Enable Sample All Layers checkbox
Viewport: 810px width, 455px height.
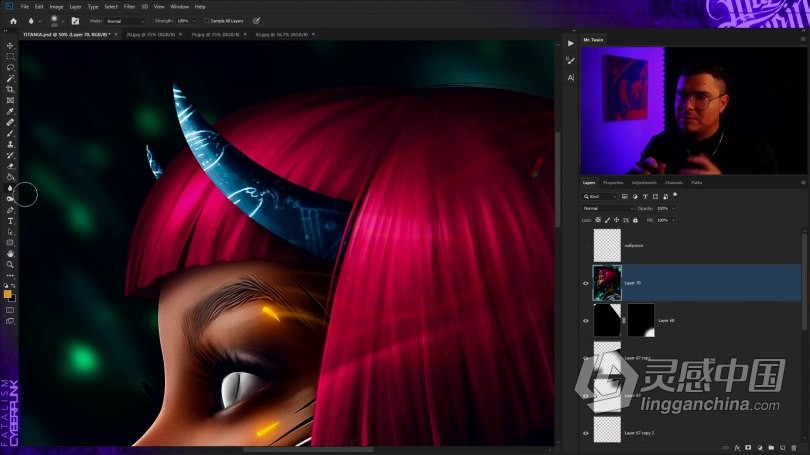(x=206, y=21)
